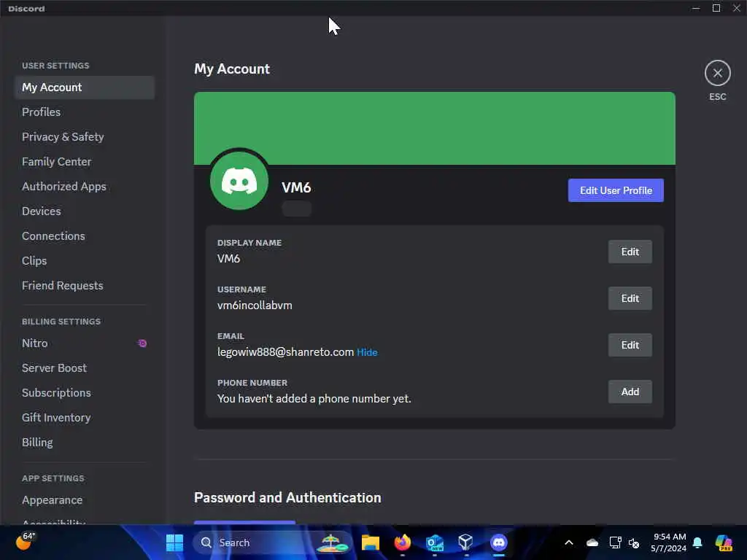The width and height of the screenshot is (747, 560).
Task: Click the 'My Account' page heading
Action: click(x=232, y=69)
